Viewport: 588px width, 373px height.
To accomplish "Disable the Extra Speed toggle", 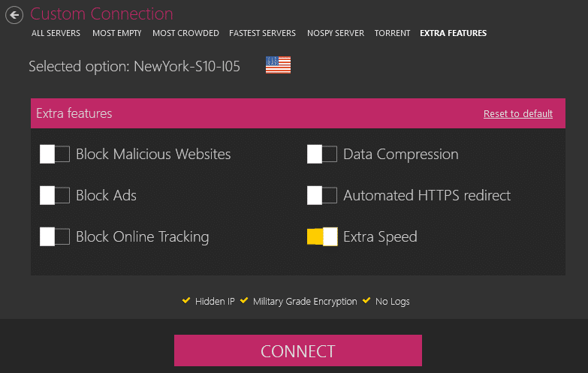I will point(321,236).
